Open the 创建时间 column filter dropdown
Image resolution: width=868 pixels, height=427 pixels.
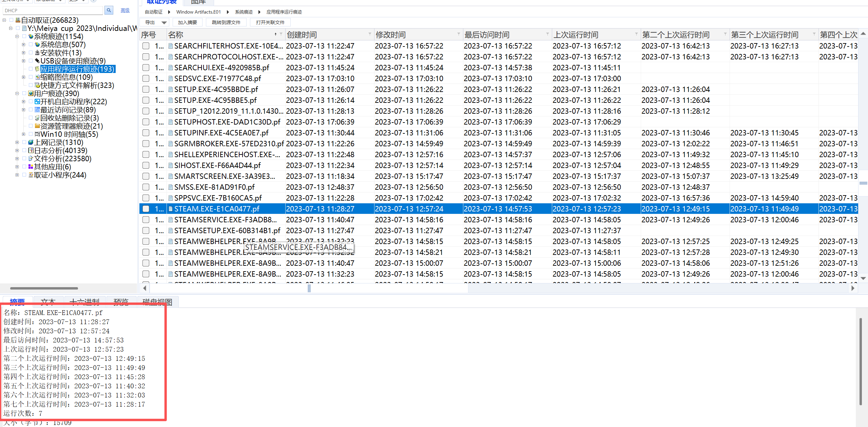click(370, 35)
